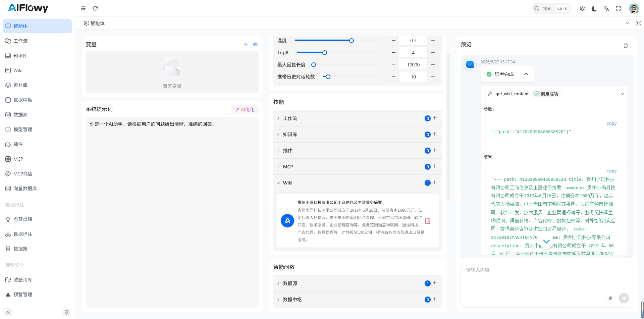Add a new variable with plus icon
644x319 pixels.
coord(246,44)
